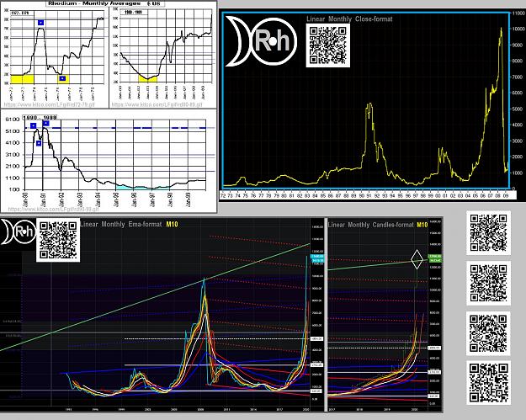This screenshot has height=420, width=526.
Task: Click yellow shaded trough area on 1980-1989 chart
Action: click(x=148, y=79)
